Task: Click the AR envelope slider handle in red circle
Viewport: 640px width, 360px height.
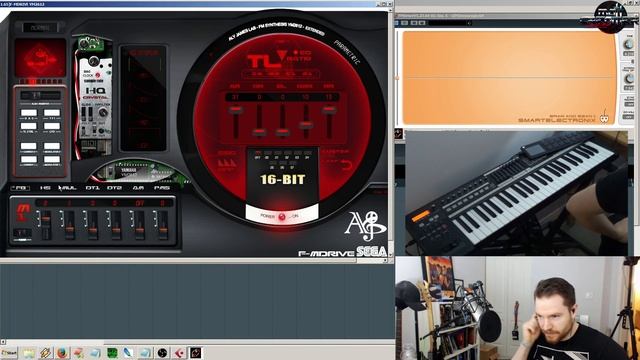Action: tap(235, 110)
